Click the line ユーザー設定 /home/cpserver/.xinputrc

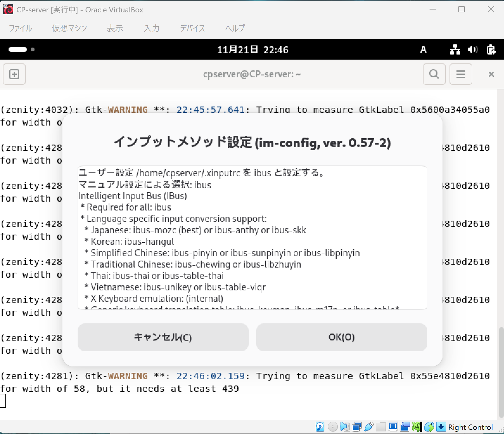click(x=202, y=173)
